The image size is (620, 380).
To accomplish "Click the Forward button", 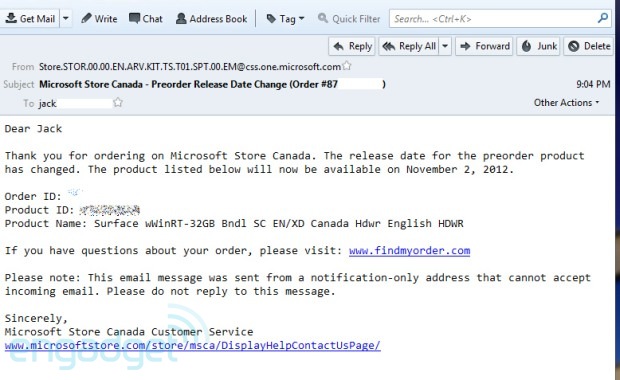I will point(484,46).
